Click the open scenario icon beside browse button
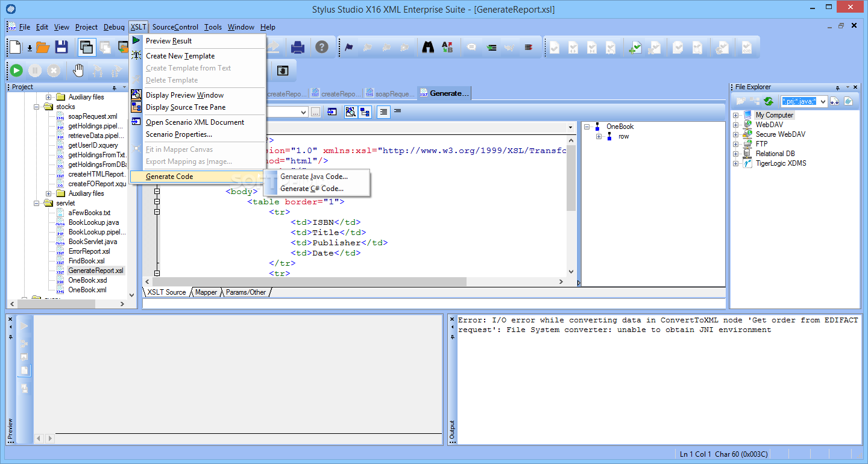Image resolution: width=868 pixels, height=464 pixels. point(332,111)
